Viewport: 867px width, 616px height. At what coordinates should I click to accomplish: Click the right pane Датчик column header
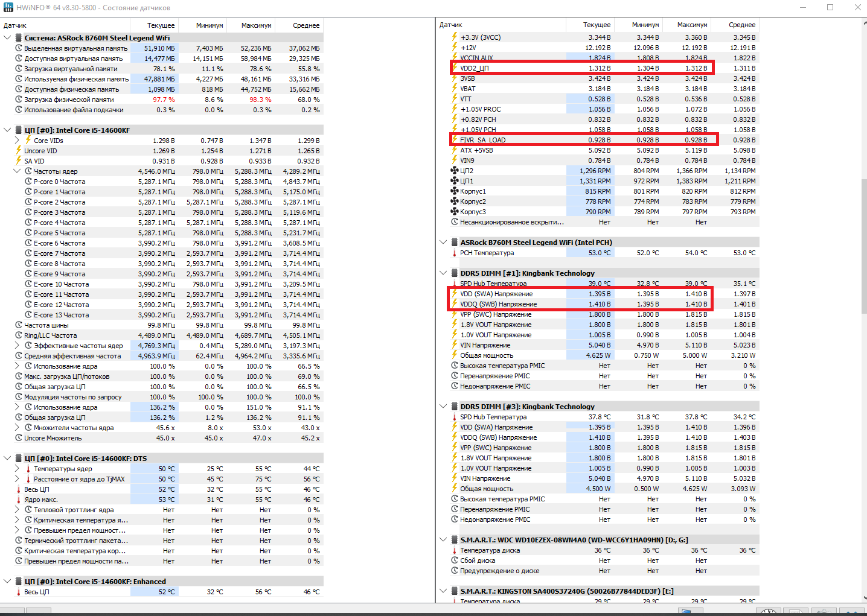click(501, 25)
